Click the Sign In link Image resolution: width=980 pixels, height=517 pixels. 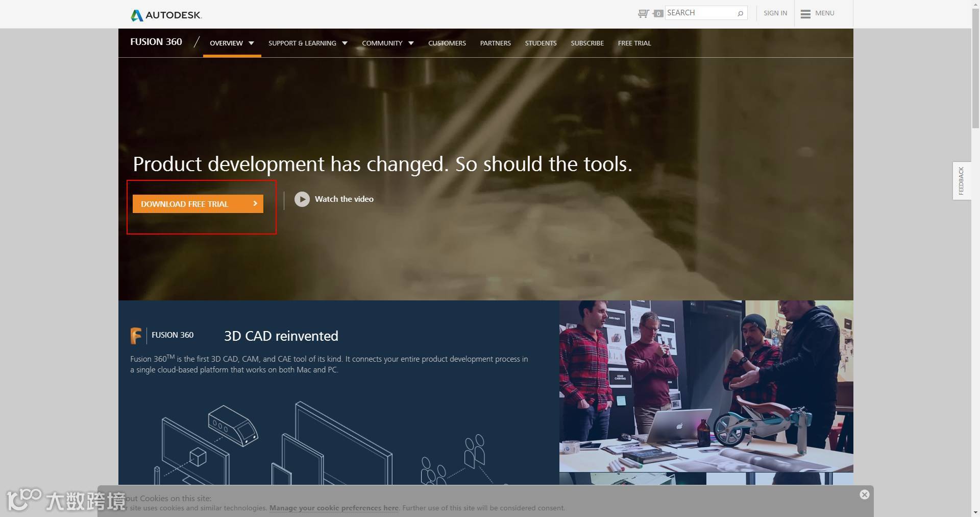tap(775, 13)
